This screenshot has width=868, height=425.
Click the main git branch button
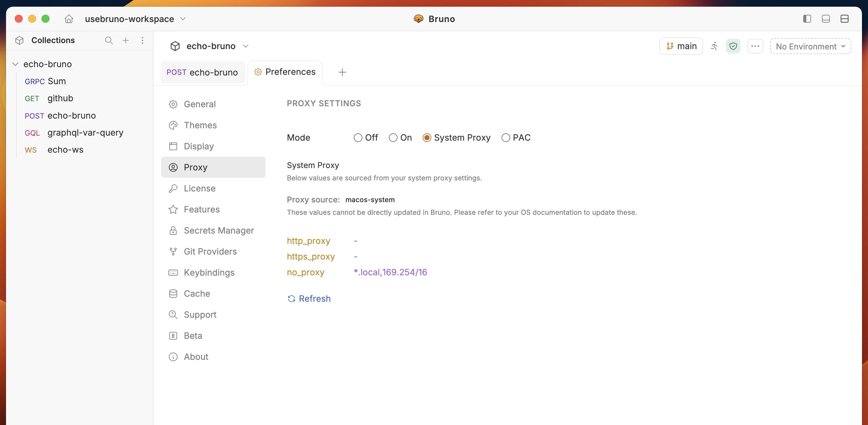pyautogui.click(x=681, y=46)
